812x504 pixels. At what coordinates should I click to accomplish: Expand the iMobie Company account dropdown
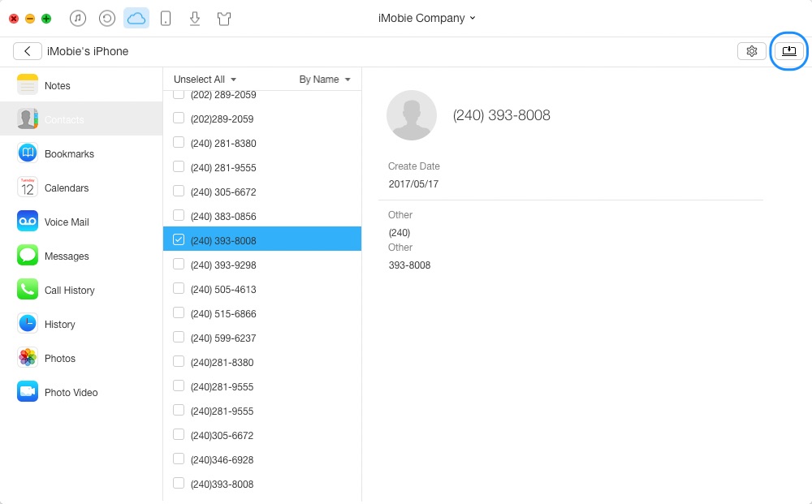point(426,18)
